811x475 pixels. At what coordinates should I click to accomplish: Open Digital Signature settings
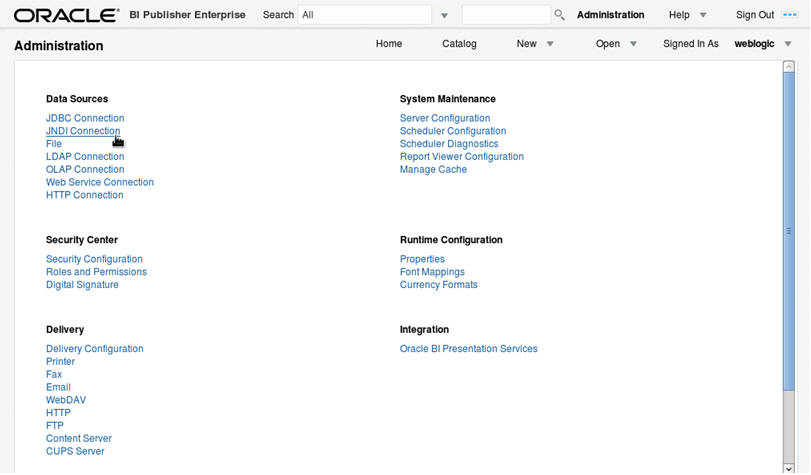(x=82, y=285)
